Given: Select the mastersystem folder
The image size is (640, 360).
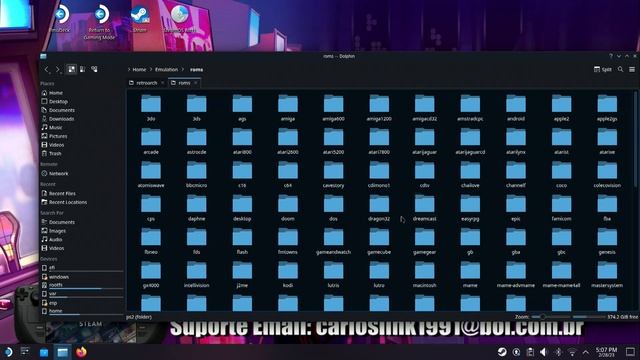Looking at the screenshot, I should tap(607, 275).
